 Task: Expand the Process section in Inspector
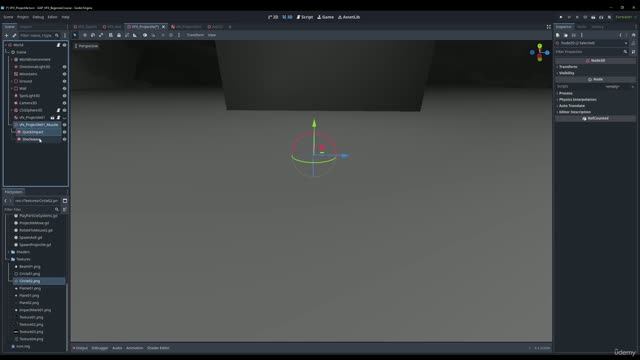[565, 93]
